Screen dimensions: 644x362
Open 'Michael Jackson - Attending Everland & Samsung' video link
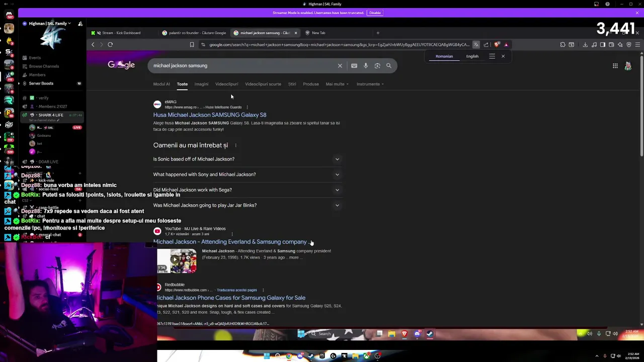click(231, 242)
